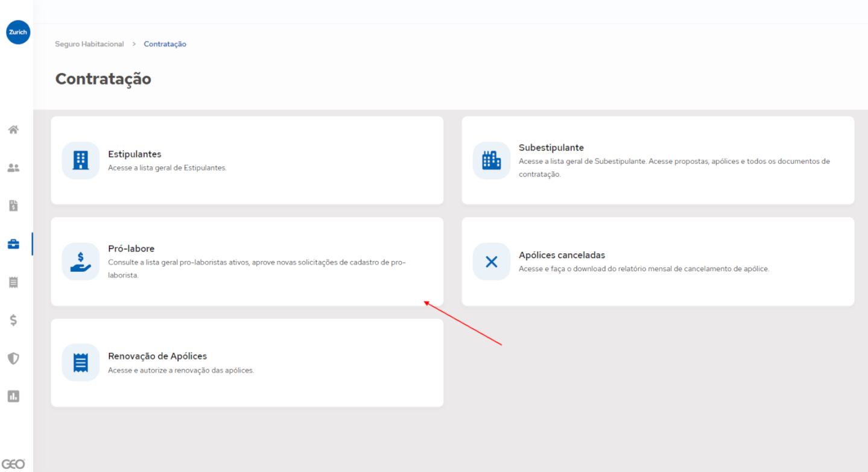Open the Estipulantes card title

point(135,154)
